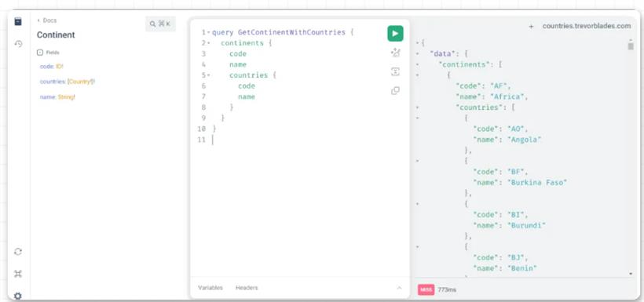Copy the query with the copy icon
644x302 pixels.
[x=395, y=91]
